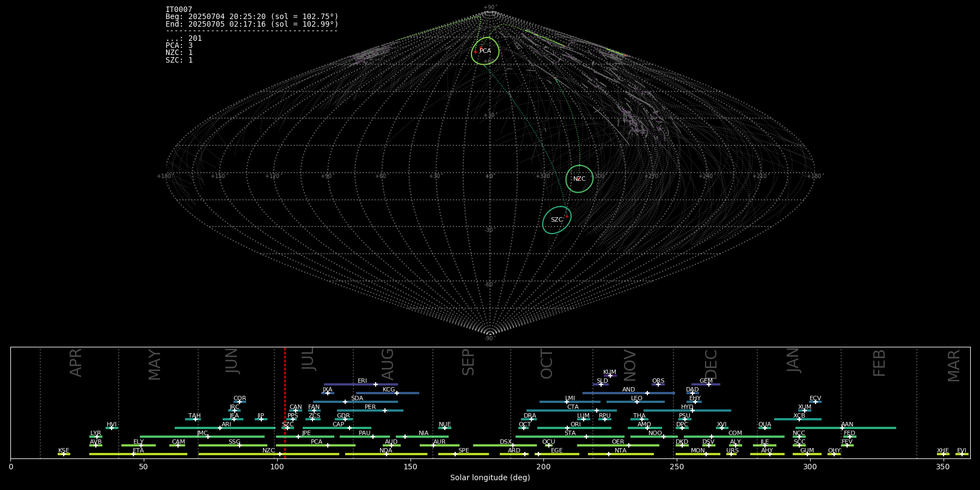Click the IT0007 station title text
The height and width of the screenshot is (490, 980).
coord(179,10)
